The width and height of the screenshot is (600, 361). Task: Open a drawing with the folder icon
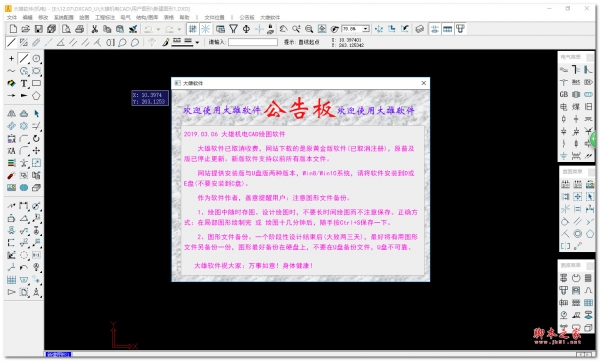26,29
